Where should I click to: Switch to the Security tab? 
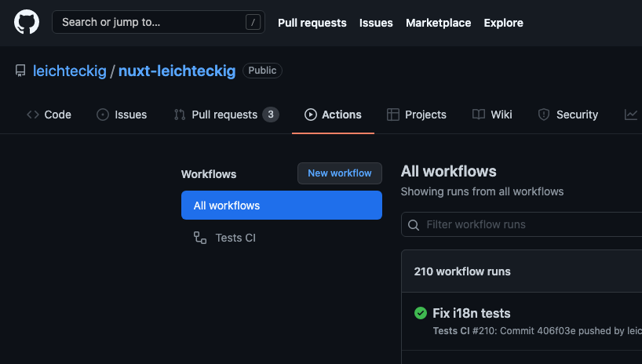[x=568, y=115]
